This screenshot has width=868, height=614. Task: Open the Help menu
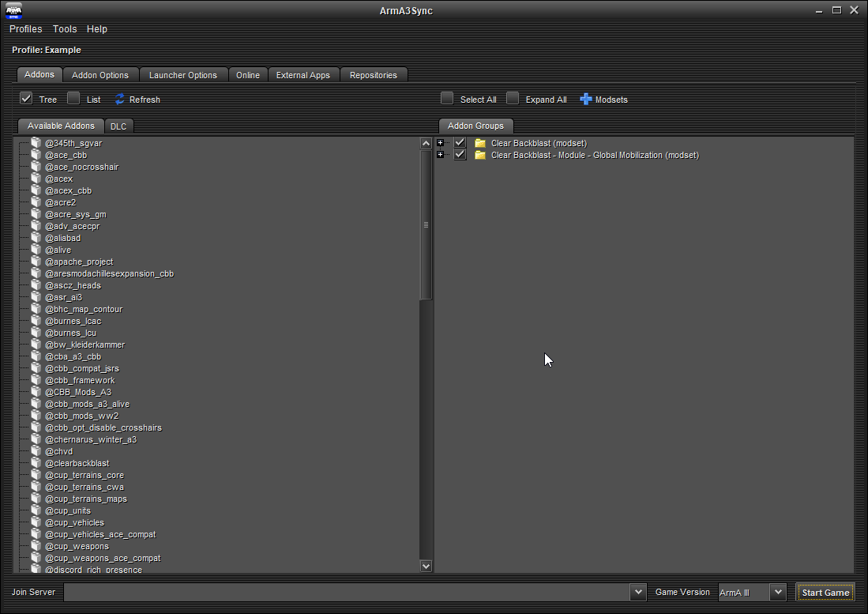[97, 28]
